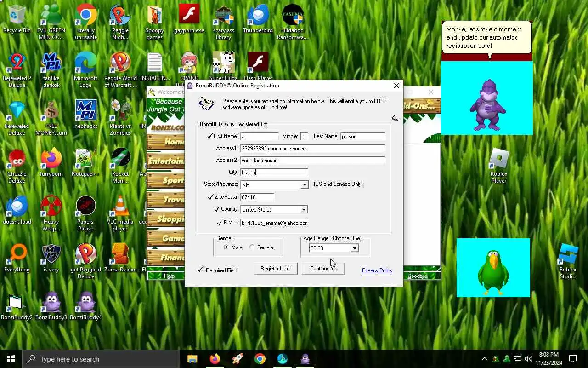Open the Zuma Deluxe desktop icon

pos(120,259)
